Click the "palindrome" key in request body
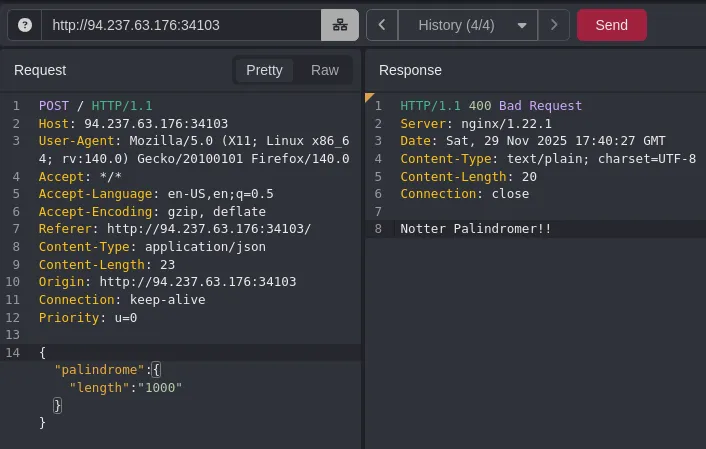 (x=97, y=370)
